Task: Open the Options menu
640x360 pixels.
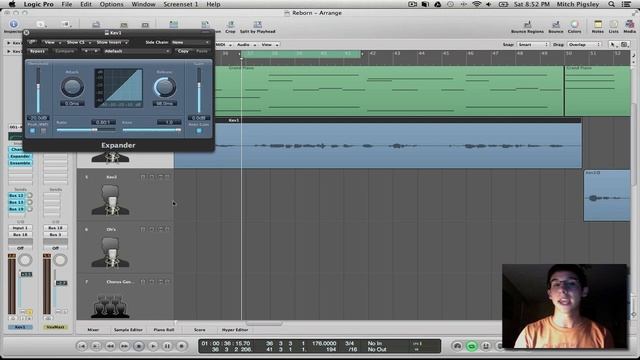Action: pyautogui.click(x=111, y=4)
